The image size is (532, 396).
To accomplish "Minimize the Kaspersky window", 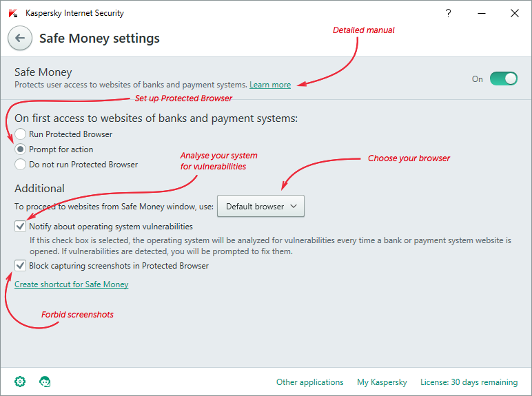I will point(482,13).
